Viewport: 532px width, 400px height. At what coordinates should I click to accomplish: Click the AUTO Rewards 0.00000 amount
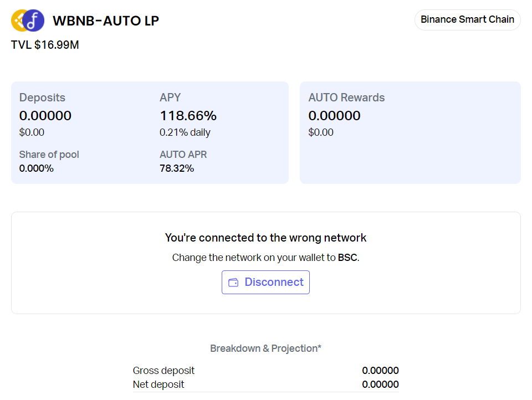(334, 116)
